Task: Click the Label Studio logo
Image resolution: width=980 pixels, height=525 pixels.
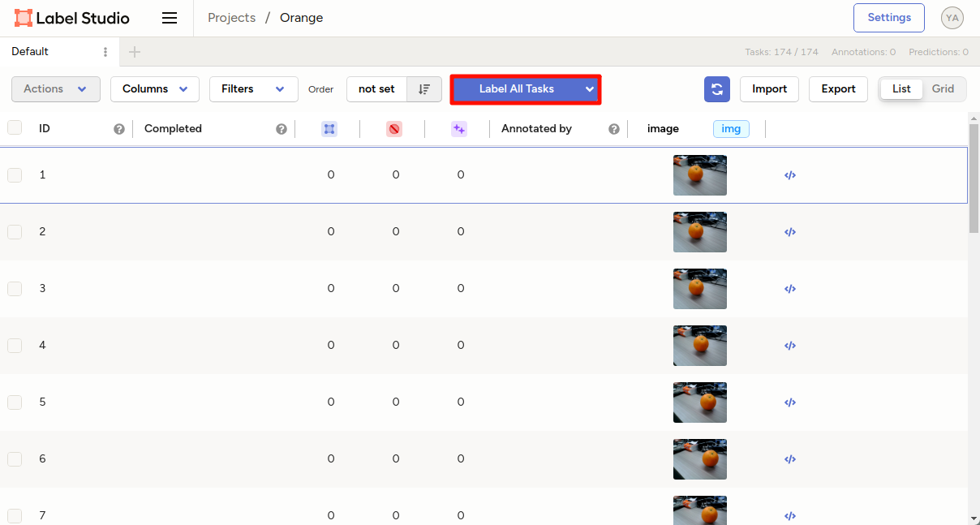Action: [72, 18]
